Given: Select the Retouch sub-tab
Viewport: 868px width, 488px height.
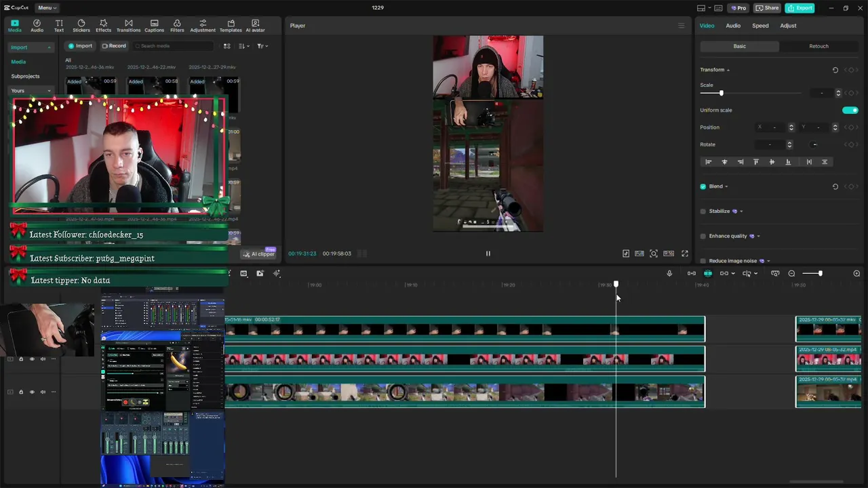Looking at the screenshot, I should click(818, 46).
